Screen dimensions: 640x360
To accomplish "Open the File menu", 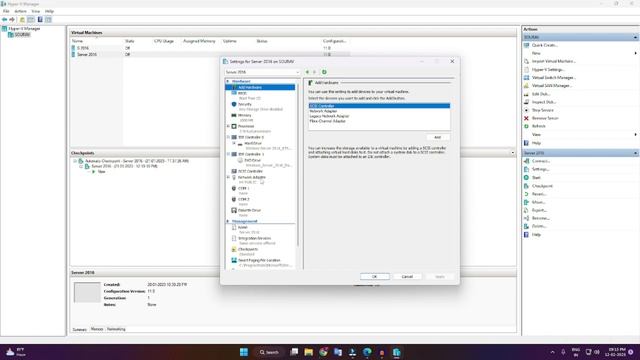I will pos(6,11).
